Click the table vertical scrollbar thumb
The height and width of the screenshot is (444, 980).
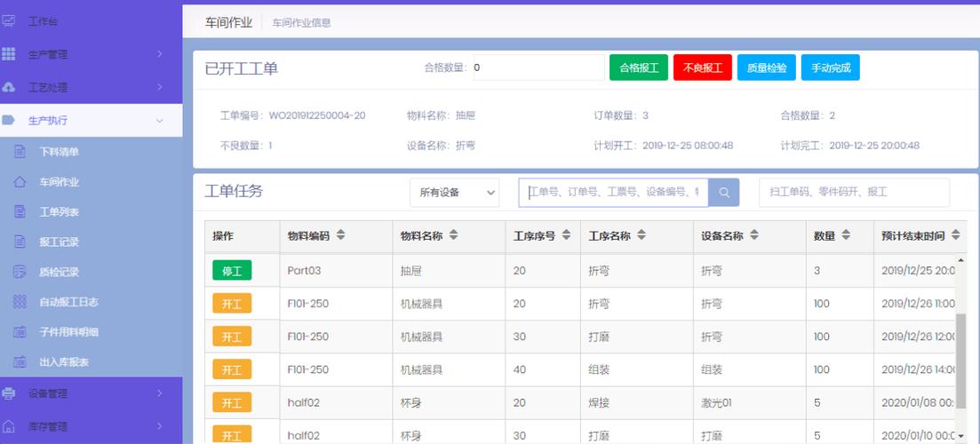(x=960, y=361)
